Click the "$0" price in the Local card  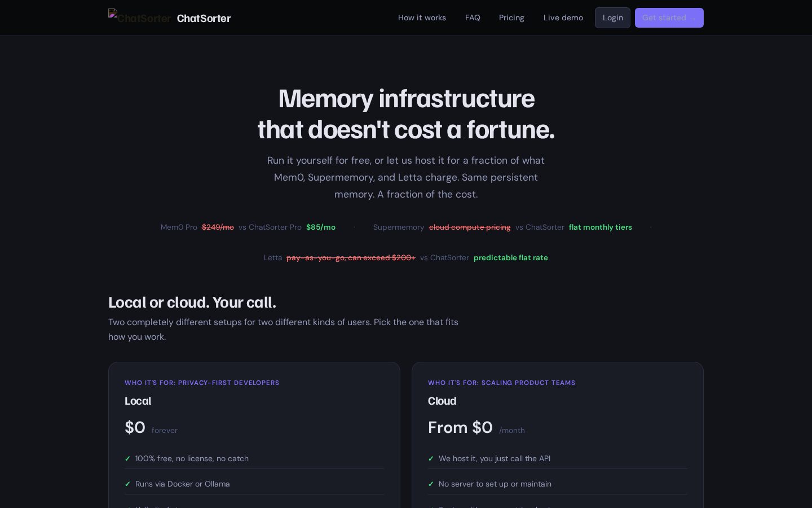click(x=135, y=427)
